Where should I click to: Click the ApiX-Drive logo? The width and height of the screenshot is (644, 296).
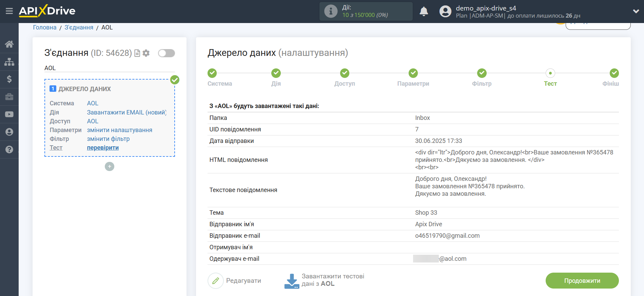point(47,11)
